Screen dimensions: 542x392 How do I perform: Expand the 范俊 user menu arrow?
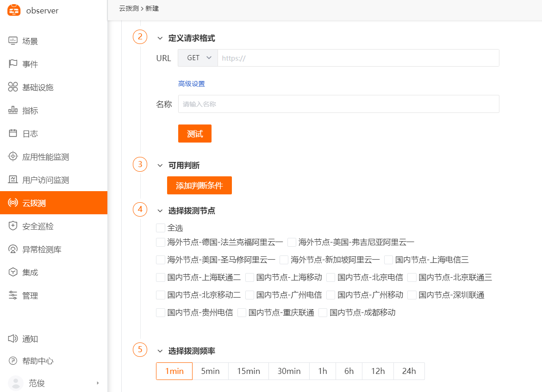pos(98,383)
